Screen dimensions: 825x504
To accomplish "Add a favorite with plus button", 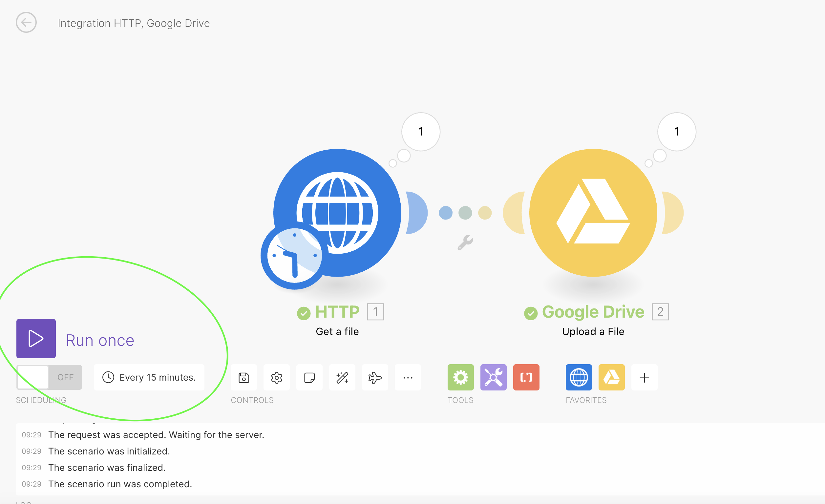I will pyautogui.click(x=645, y=377).
